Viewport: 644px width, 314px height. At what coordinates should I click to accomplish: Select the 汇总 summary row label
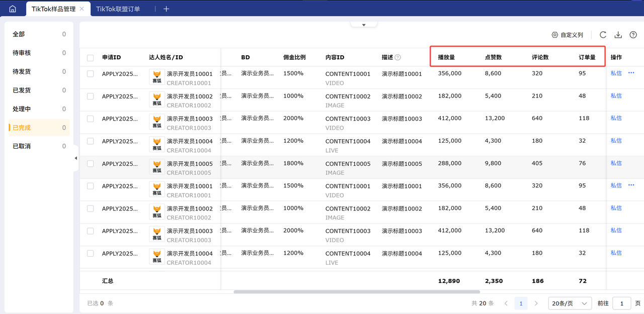108,281
